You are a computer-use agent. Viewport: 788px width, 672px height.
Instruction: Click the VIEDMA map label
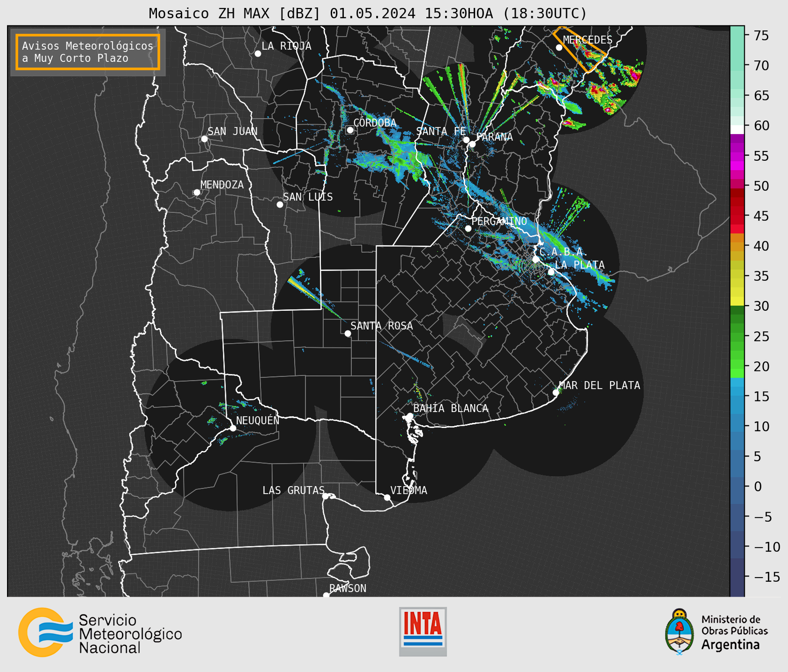pos(409,490)
